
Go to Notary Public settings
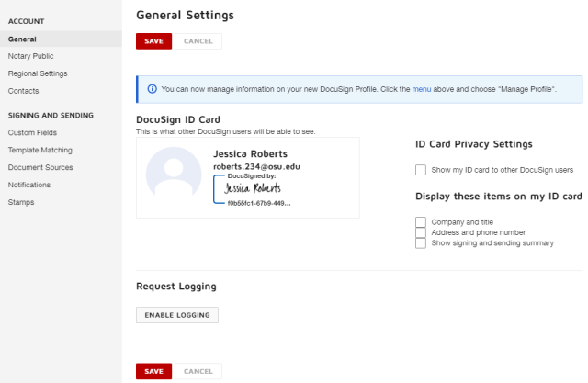pyautogui.click(x=30, y=56)
